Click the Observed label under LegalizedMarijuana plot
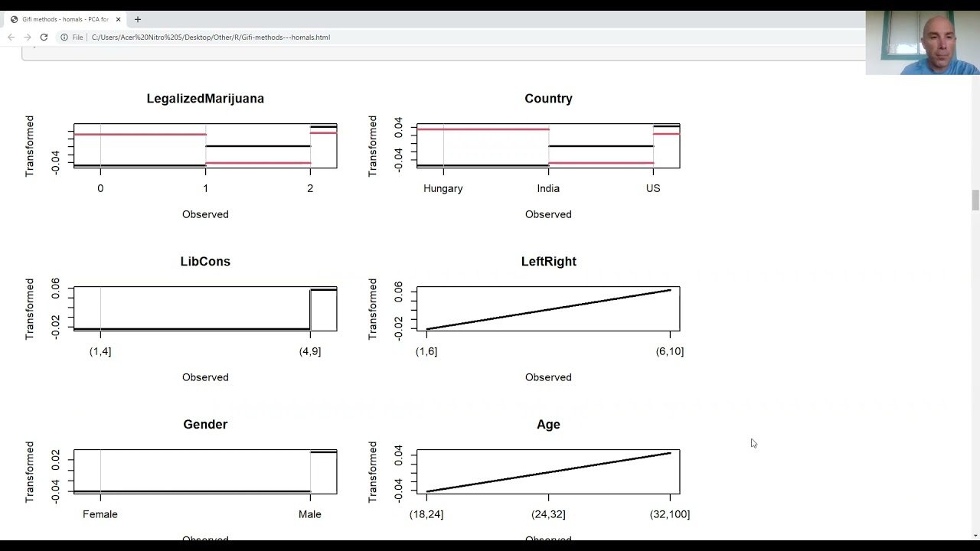This screenshot has height=551, width=980. [x=205, y=214]
